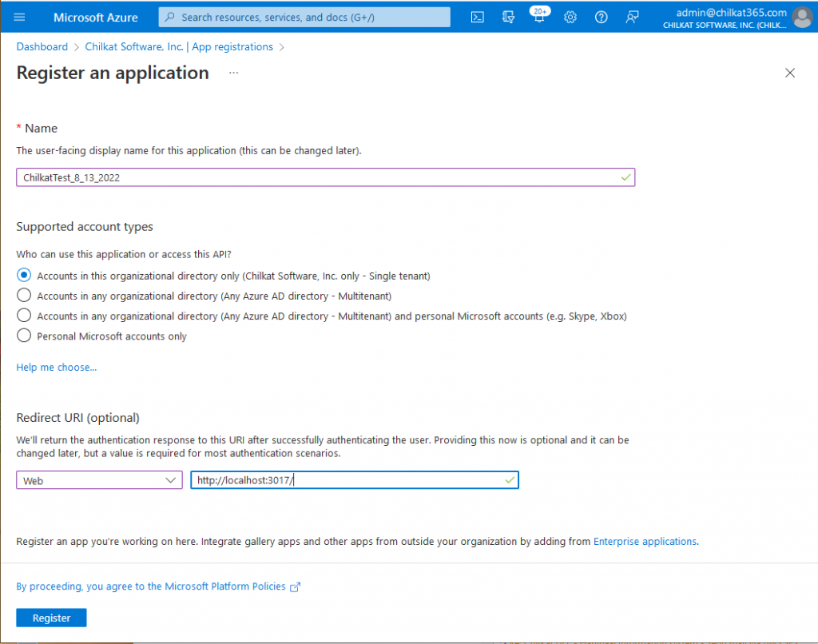
Task: Open the portal hamburger menu
Action: tap(19, 17)
